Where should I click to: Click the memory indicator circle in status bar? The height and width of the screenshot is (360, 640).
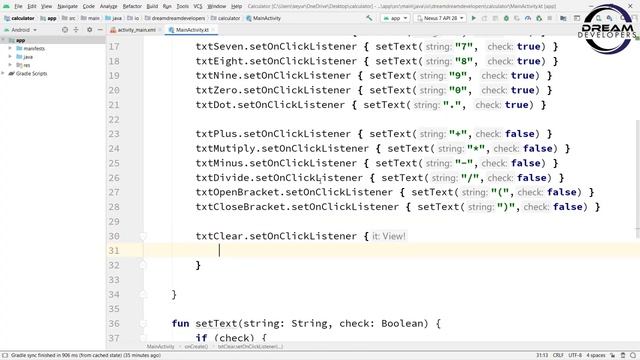point(633,356)
